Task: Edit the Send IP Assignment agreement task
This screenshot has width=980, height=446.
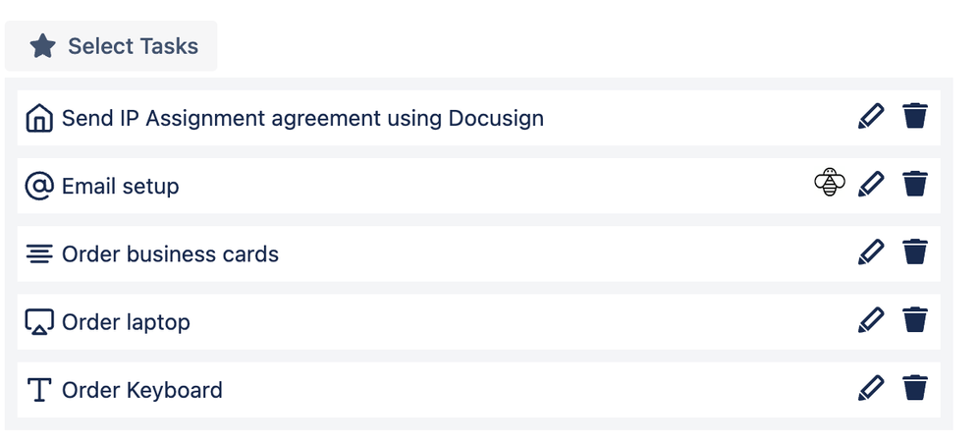Action: [x=871, y=116]
